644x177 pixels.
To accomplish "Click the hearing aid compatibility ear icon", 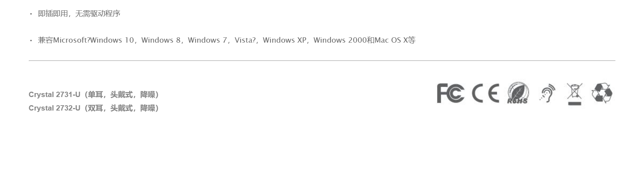I will 547,93.
